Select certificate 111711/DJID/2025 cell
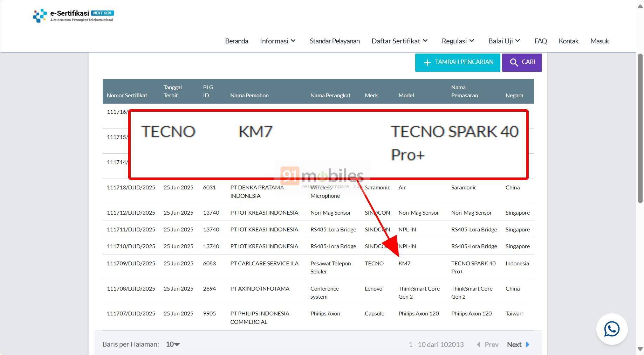The height and width of the screenshot is (355, 644). [x=131, y=229]
